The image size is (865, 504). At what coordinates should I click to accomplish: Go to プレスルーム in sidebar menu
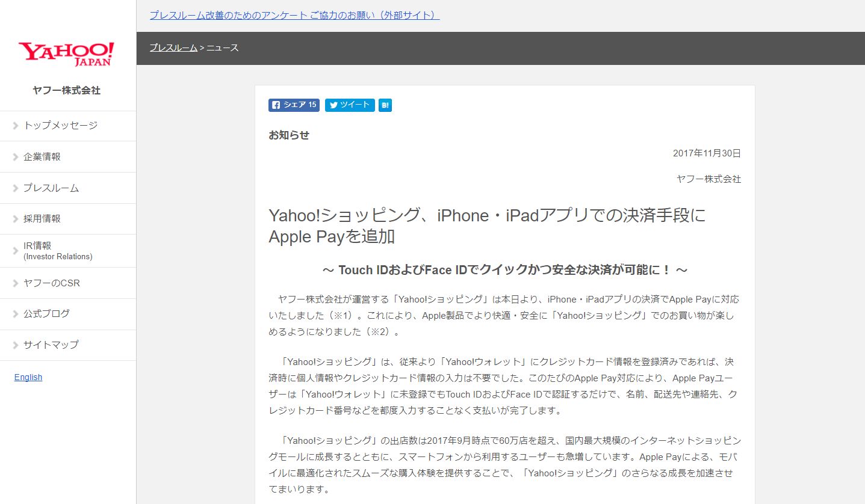pyautogui.click(x=51, y=188)
